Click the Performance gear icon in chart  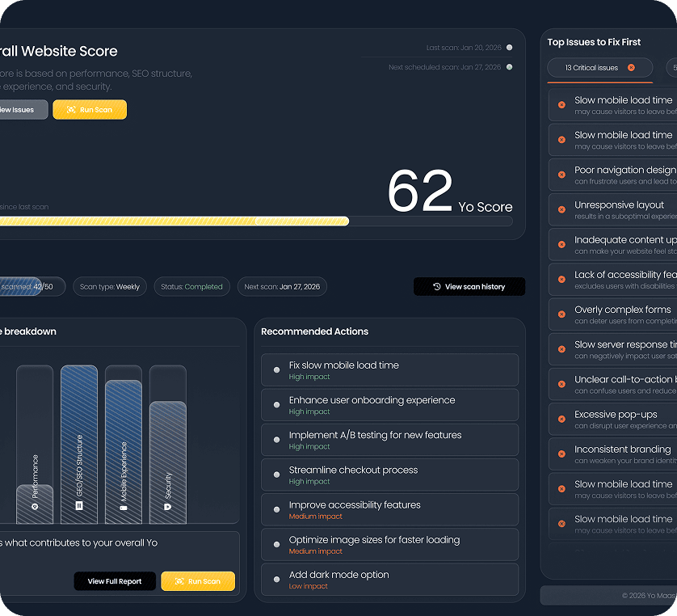coord(35,506)
